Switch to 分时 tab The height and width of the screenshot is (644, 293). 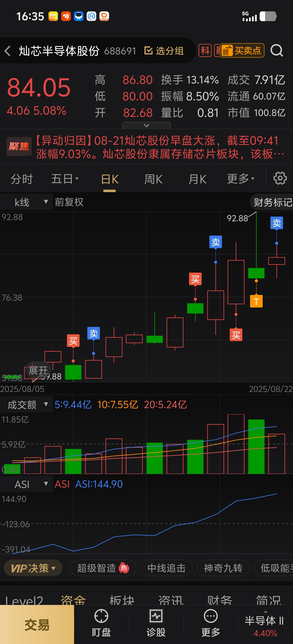[x=22, y=179]
